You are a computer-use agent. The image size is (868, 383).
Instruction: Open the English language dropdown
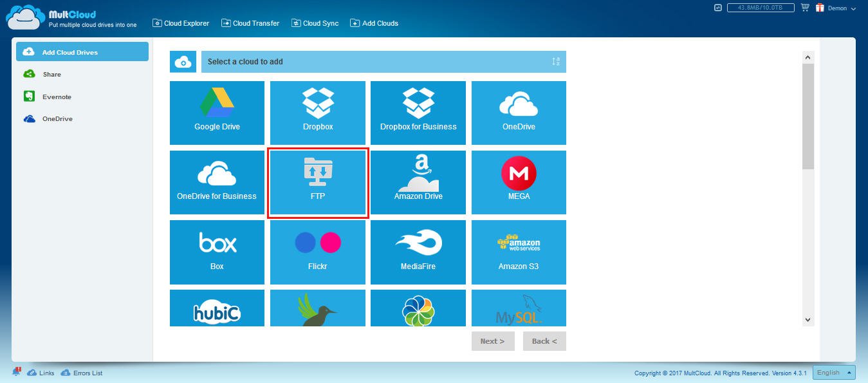click(x=834, y=373)
